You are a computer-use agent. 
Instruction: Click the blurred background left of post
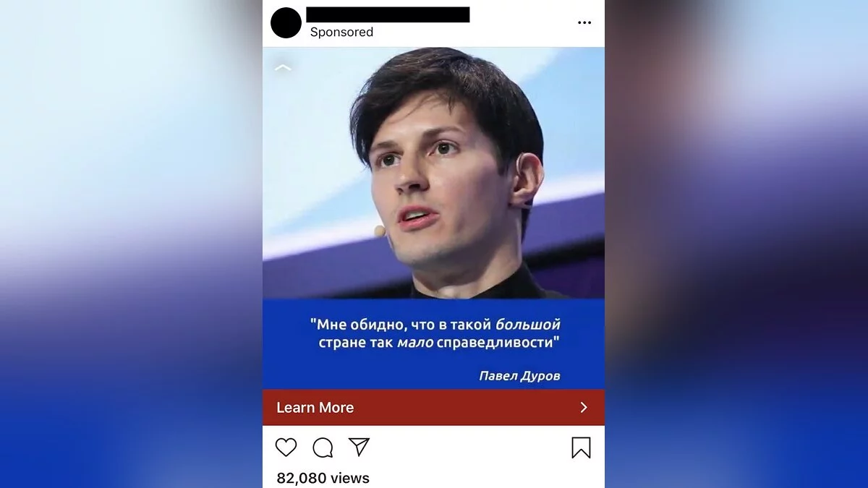(131, 244)
